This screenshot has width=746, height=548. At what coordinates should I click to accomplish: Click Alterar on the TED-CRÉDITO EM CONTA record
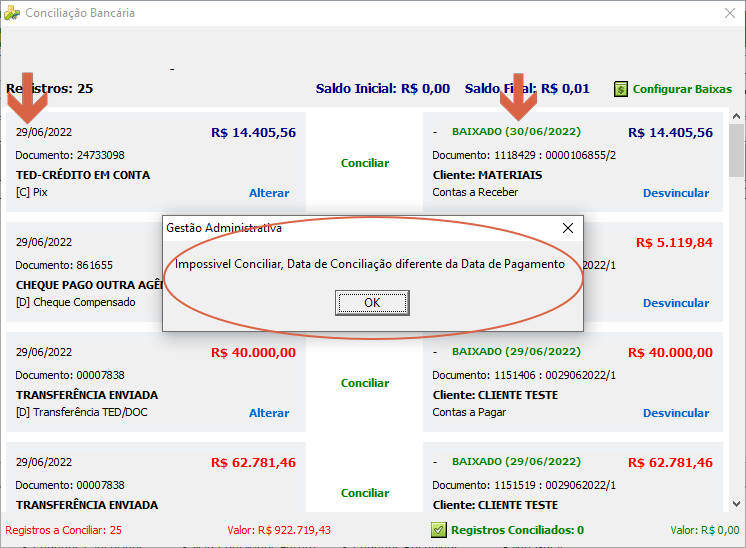(x=269, y=193)
